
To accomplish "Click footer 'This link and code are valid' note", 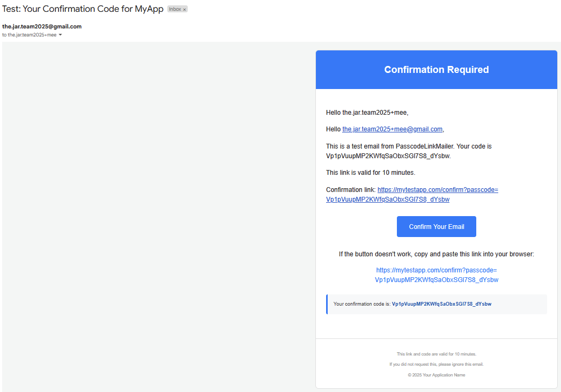I will click(437, 354).
